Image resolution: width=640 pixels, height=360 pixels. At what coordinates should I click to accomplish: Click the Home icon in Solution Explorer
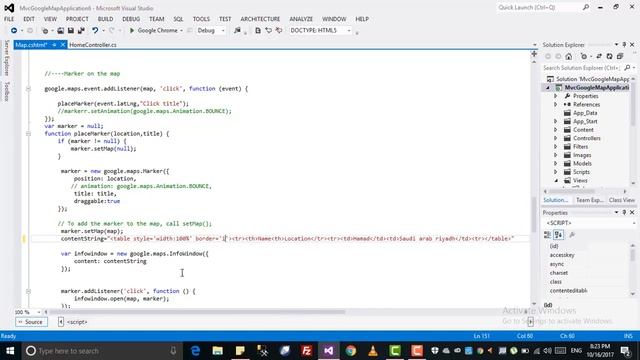coord(569,56)
